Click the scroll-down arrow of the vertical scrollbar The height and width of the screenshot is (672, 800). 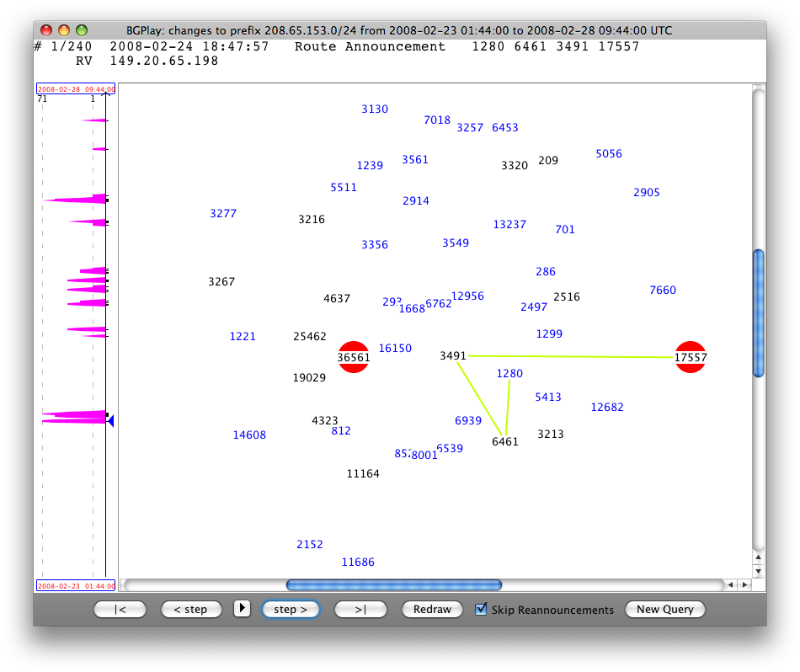758,571
